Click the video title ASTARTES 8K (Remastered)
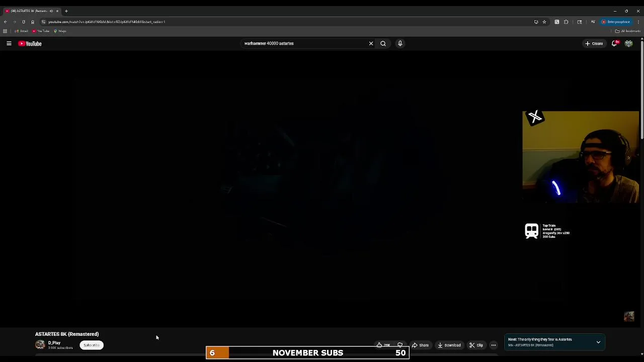 click(x=67, y=334)
